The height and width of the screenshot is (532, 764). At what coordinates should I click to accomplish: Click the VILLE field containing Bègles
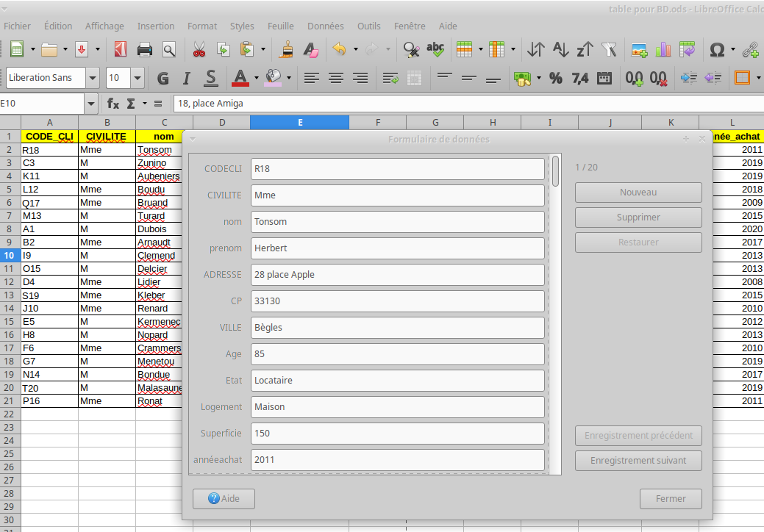tap(397, 328)
